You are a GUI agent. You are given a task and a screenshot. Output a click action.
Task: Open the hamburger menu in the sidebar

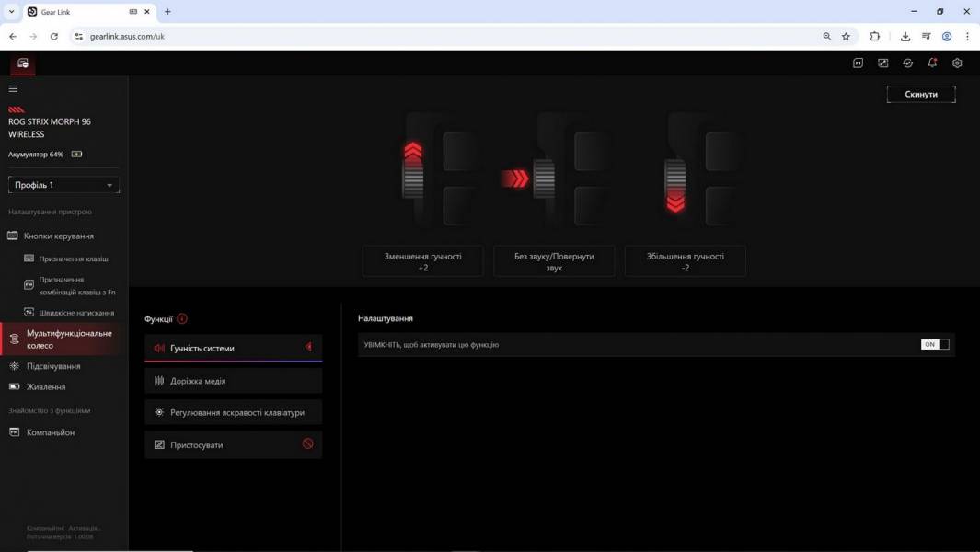pos(13,88)
